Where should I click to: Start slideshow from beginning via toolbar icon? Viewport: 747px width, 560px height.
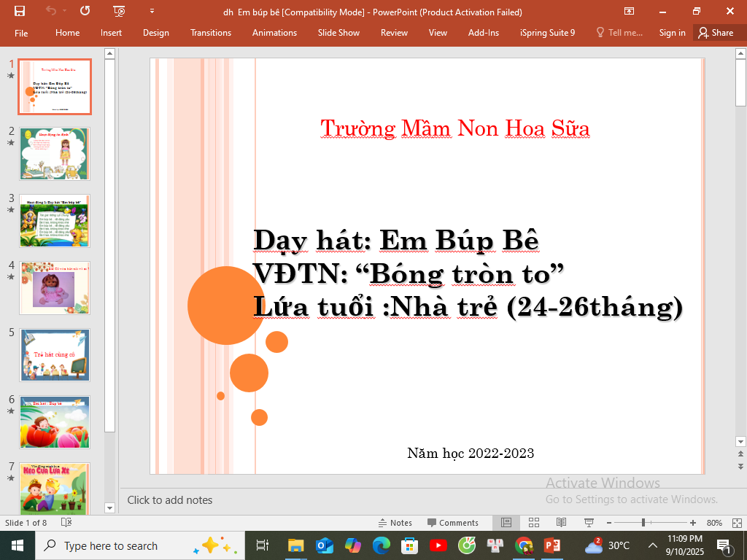point(120,11)
